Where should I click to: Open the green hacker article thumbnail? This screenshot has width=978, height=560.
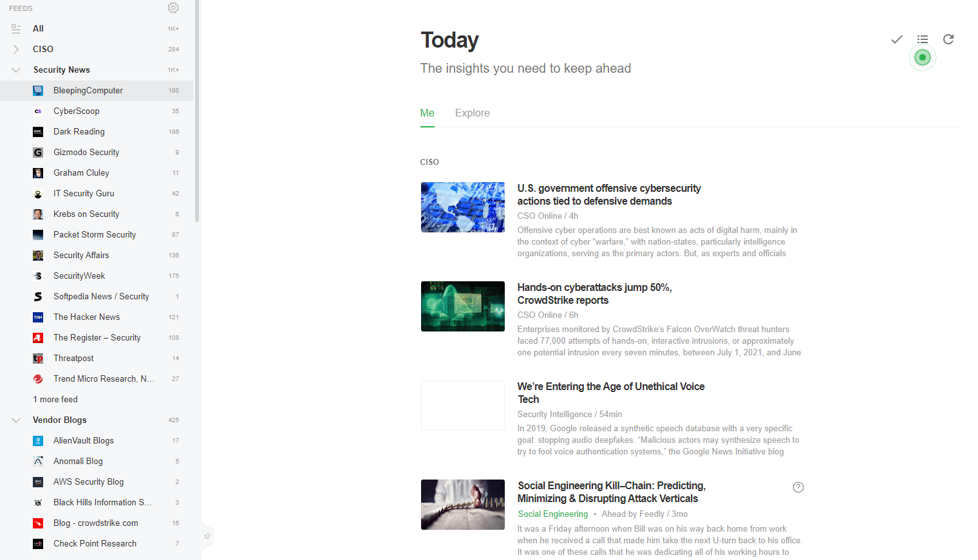pos(463,306)
